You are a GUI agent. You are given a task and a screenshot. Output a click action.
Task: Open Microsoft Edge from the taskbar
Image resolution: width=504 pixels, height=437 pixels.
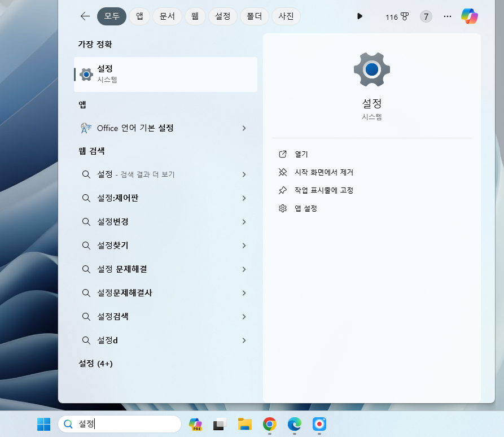point(295,424)
